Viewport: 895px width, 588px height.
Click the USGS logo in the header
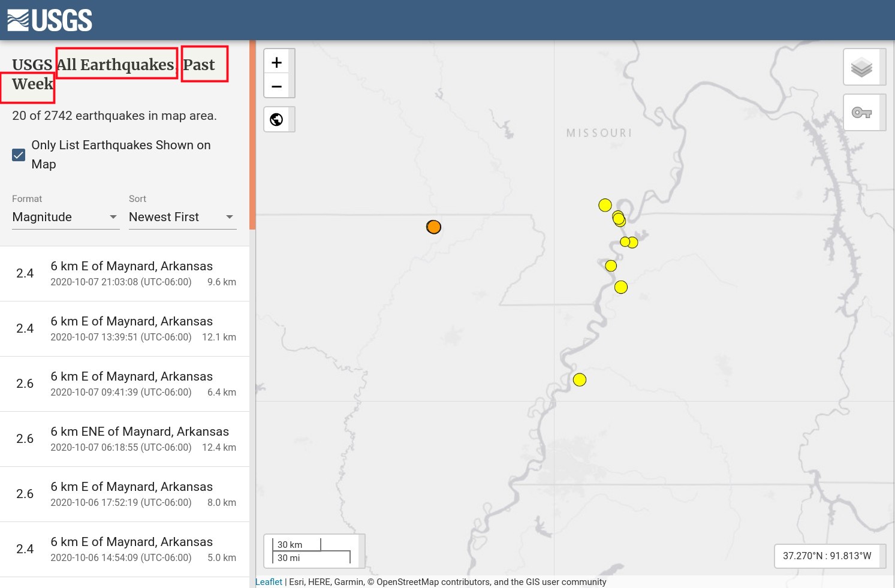[x=50, y=20]
